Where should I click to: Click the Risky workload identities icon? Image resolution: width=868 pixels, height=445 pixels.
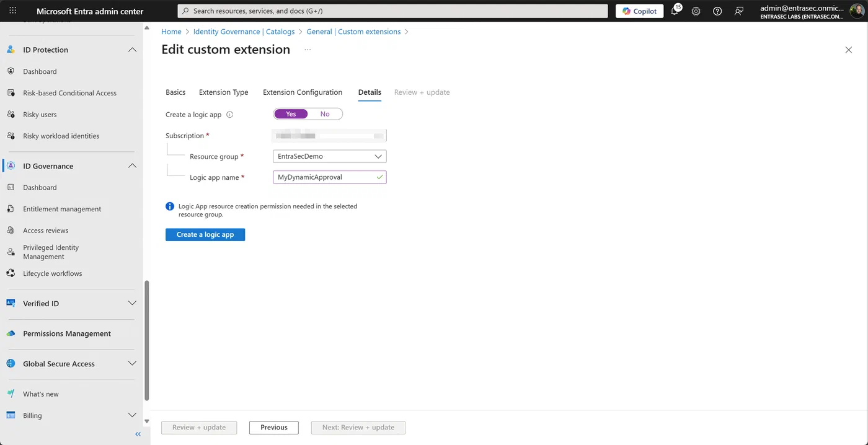coord(11,136)
